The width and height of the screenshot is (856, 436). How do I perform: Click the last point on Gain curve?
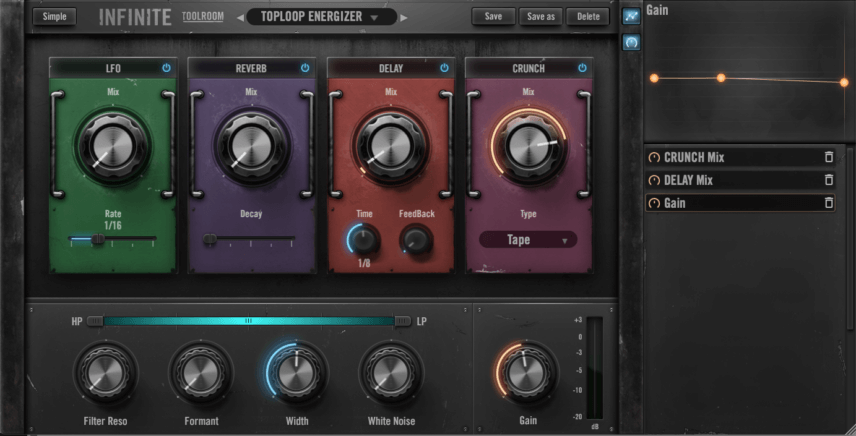[x=844, y=82]
